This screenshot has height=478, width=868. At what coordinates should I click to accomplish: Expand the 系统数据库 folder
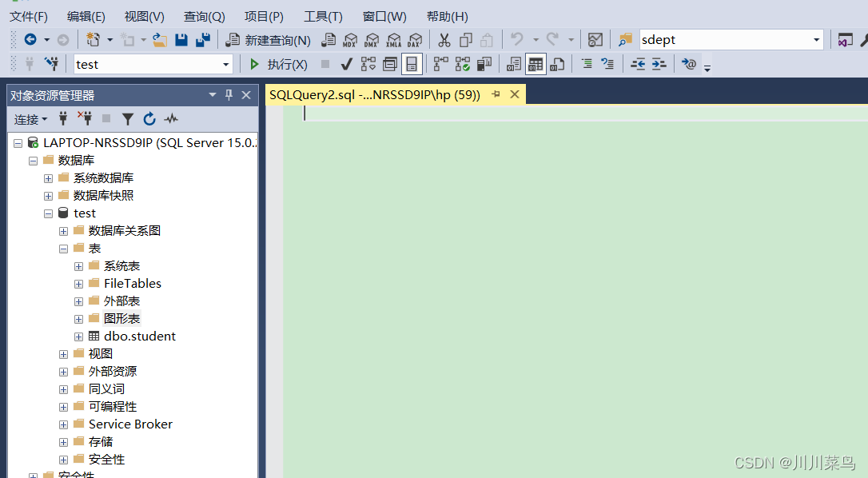coord(49,178)
